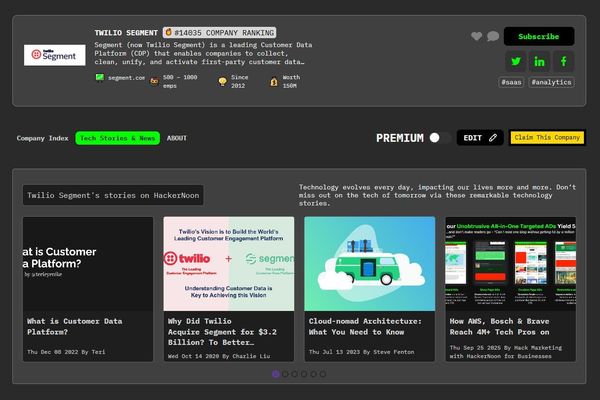Click the EDIT button
This screenshot has height=400, width=600.
click(x=480, y=138)
